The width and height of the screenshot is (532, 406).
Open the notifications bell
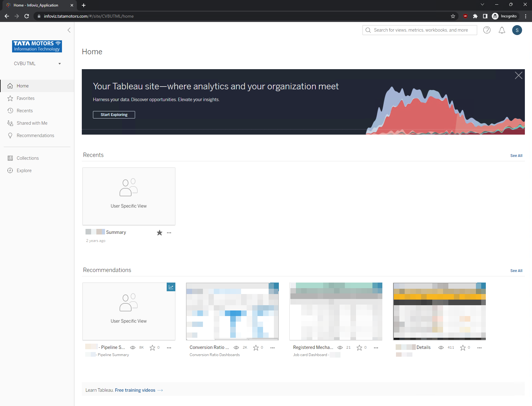click(x=502, y=30)
